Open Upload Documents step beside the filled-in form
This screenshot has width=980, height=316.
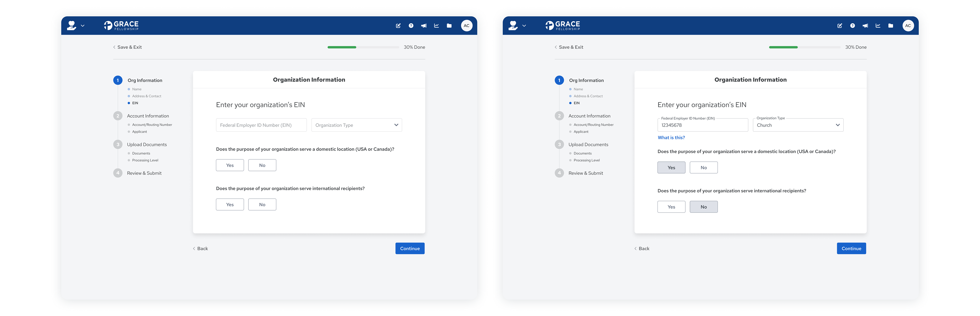(x=588, y=145)
